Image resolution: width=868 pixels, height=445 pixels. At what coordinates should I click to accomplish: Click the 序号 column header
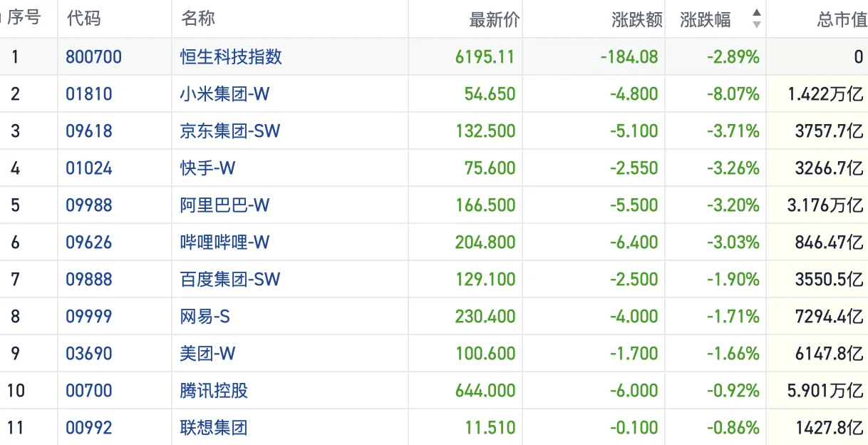point(27,19)
